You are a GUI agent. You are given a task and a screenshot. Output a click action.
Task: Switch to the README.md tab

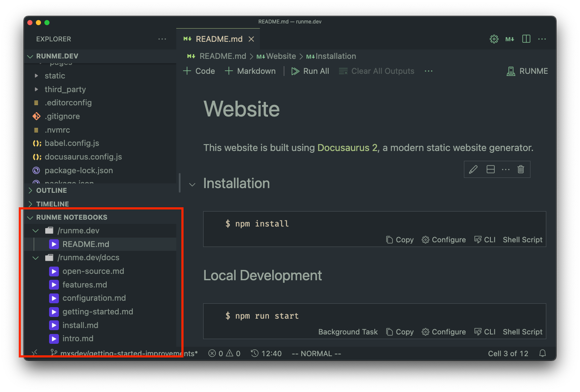click(x=219, y=39)
